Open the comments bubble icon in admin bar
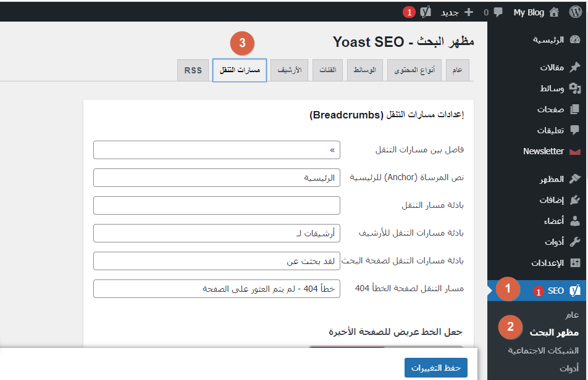This screenshot has width=588, height=380. pos(498,12)
